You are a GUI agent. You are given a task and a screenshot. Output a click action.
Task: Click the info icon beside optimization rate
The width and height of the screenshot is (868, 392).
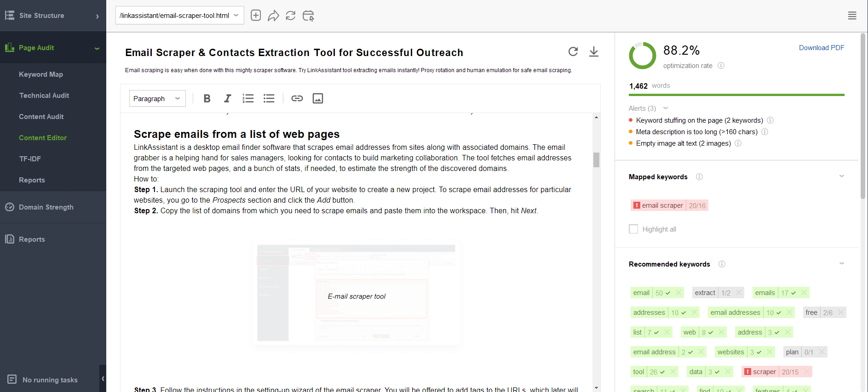pos(721,66)
